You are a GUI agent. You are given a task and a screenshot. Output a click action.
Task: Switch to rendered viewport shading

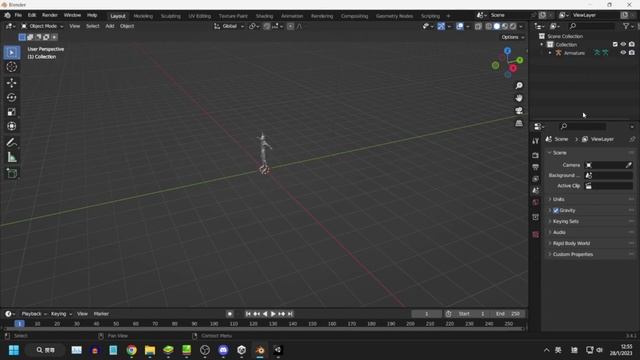point(513,26)
